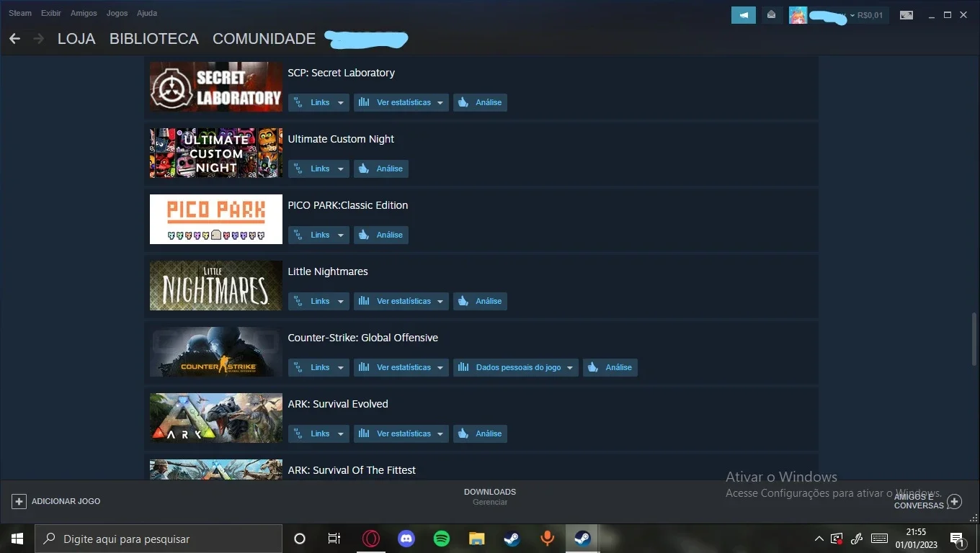Click Análise for Little Nightmares

tap(480, 301)
